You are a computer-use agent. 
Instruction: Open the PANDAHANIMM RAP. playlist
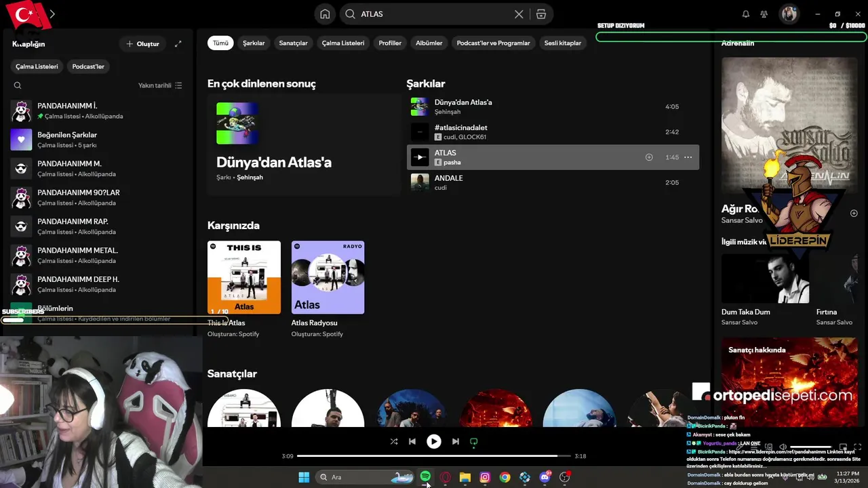pos(98,226)
